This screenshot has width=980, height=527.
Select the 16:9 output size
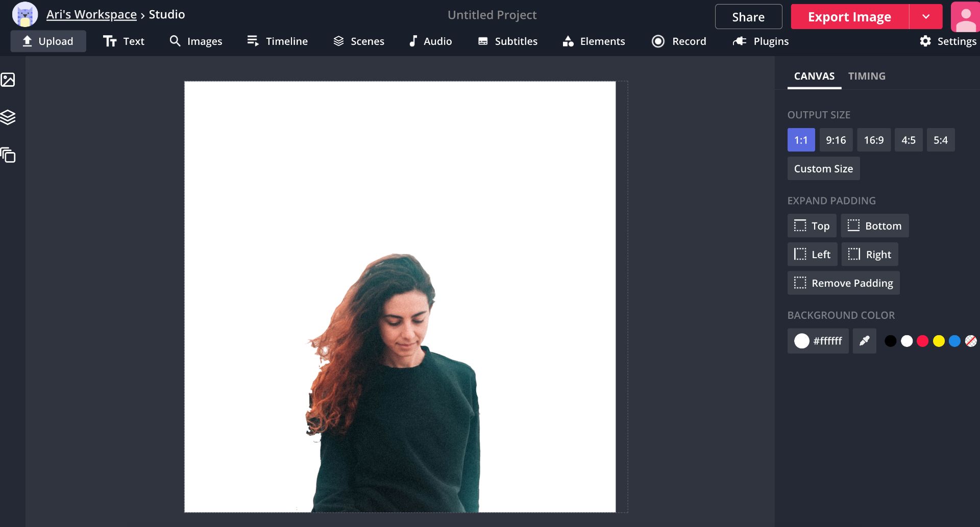click(x=874, y=140)
